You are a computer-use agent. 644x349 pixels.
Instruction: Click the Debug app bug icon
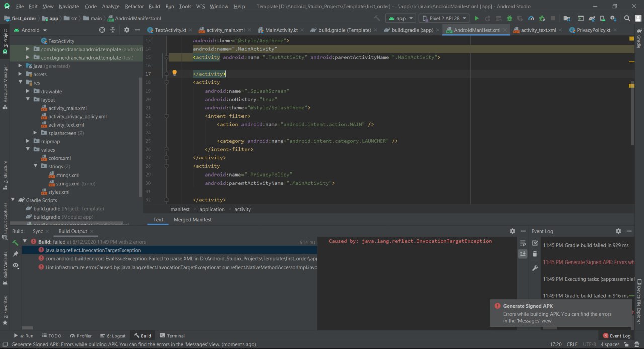click(x=509, y=18)
